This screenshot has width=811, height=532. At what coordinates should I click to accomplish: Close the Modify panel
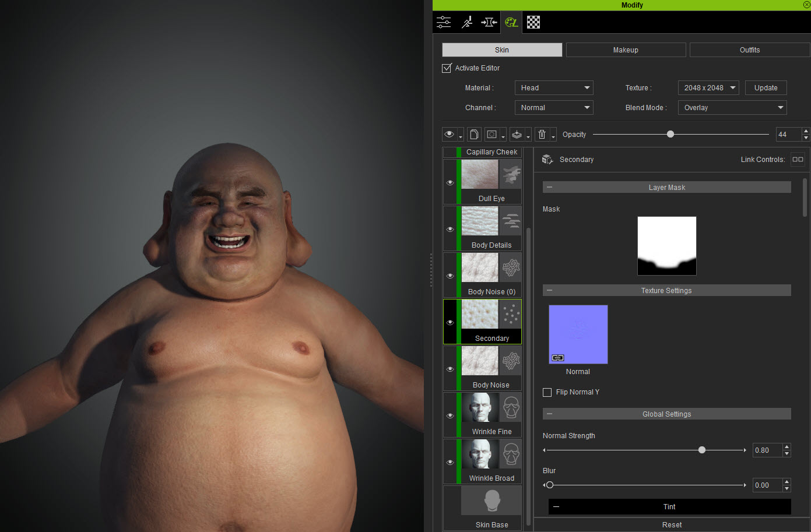pyautogui.click(x=806, y=5)
